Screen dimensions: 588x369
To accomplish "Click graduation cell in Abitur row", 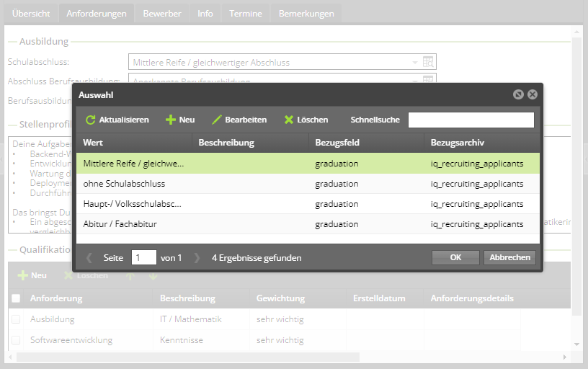I will tap(337, 224).
